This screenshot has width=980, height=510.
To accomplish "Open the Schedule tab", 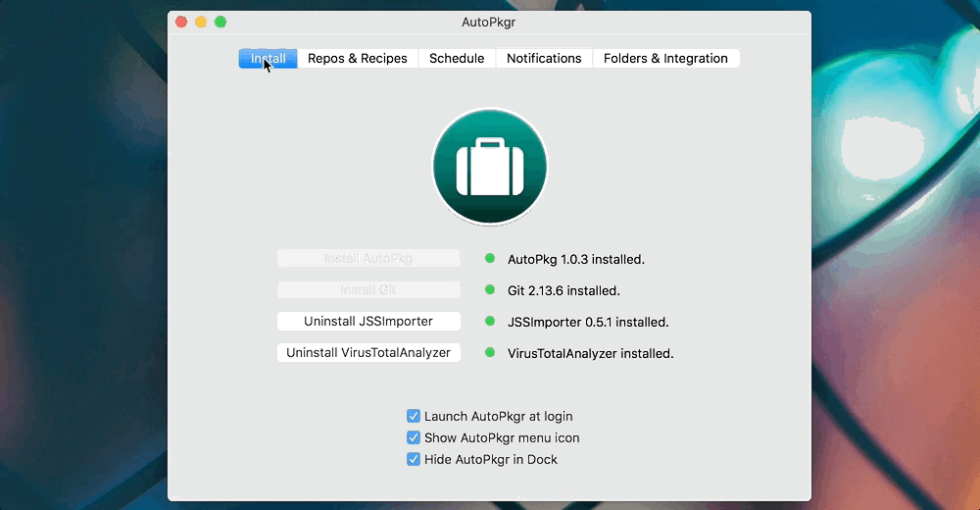I will [x=457, y=59].
